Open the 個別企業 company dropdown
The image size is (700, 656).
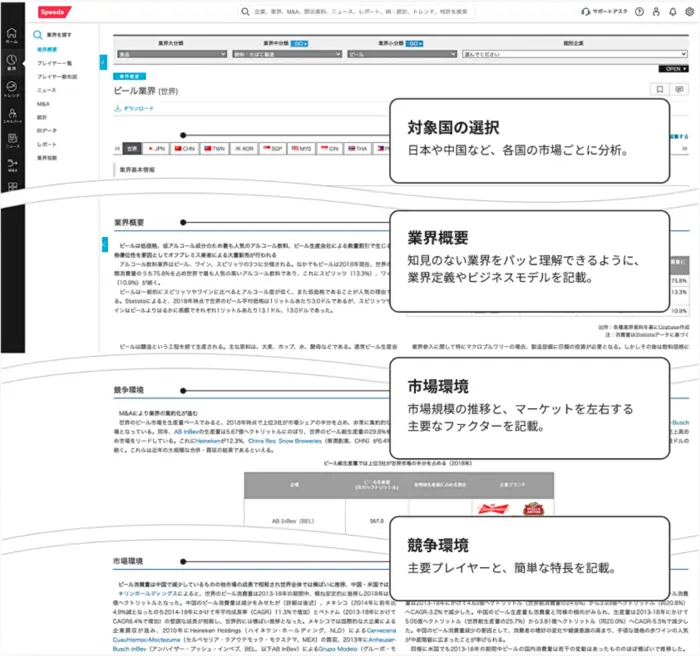tap(575, 54)
